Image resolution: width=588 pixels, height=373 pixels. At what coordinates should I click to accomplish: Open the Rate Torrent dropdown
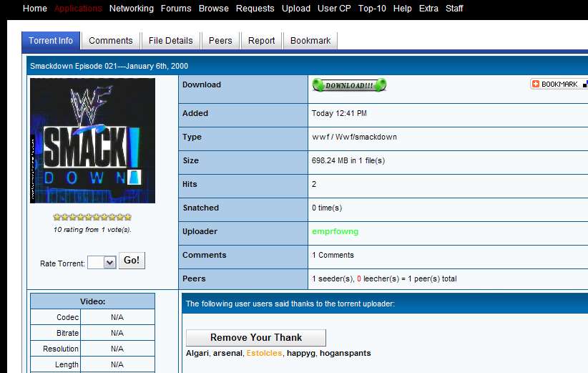pyautogui.click(x=102, y=262)
